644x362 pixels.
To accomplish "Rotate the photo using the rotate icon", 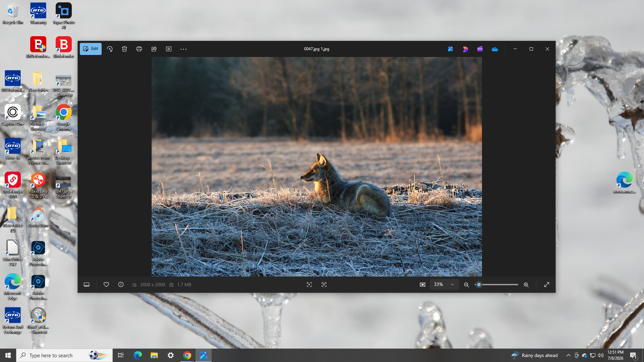I will click(110, 49).
